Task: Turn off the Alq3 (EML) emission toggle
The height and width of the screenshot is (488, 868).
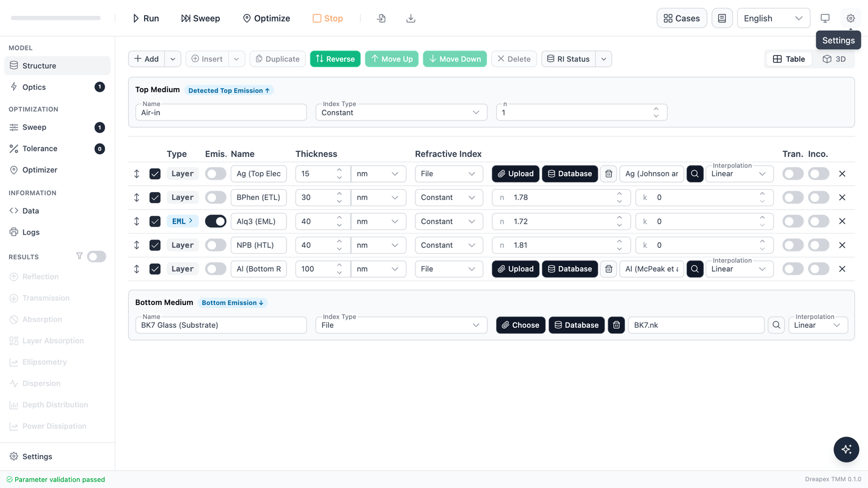Action: coord(215,221)
